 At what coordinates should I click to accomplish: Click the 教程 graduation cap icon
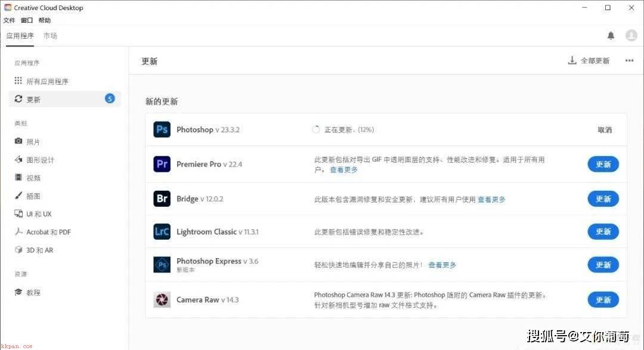[x=18, y=292]
